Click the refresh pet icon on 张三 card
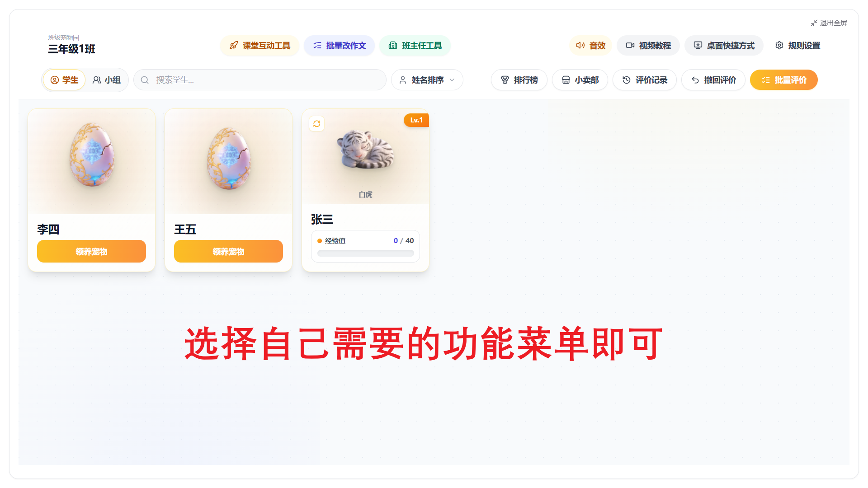 (317, 124)
